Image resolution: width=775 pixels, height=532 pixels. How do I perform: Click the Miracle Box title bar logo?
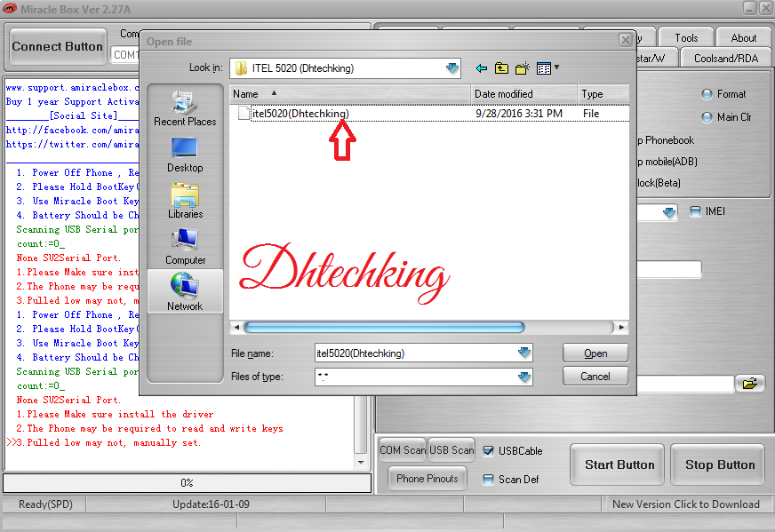10,8
